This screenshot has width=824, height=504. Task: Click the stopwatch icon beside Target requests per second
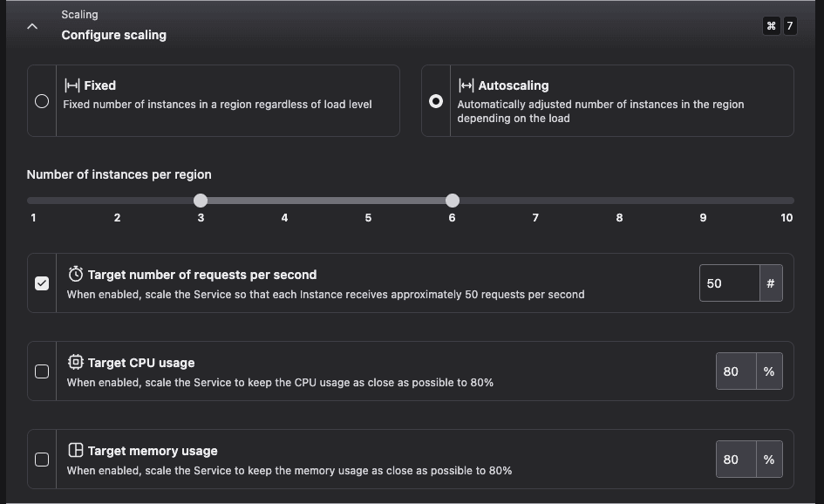(76, 274)
